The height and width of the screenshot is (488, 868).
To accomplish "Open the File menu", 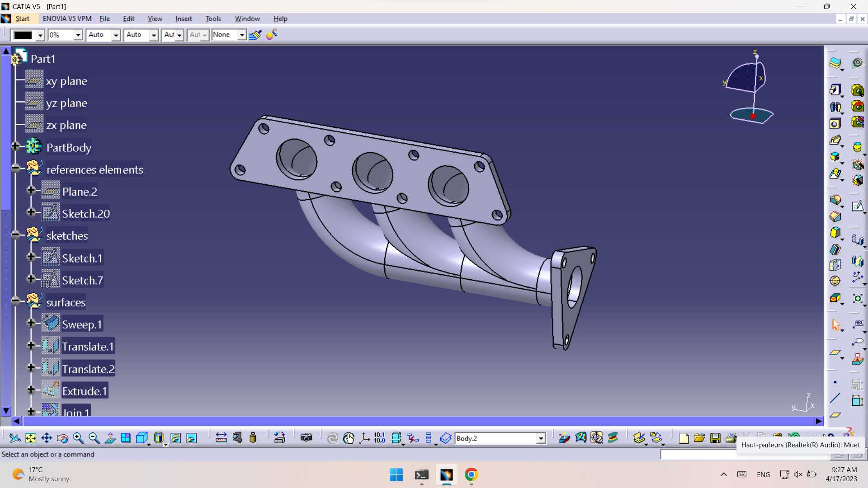I will [104, 19].
